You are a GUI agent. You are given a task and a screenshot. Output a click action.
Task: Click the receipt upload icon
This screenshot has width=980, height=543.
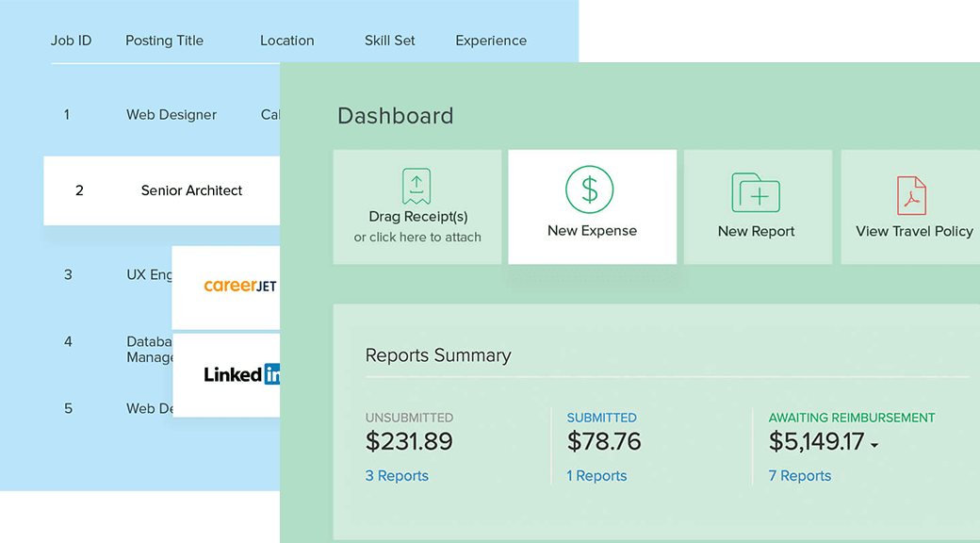416,186
